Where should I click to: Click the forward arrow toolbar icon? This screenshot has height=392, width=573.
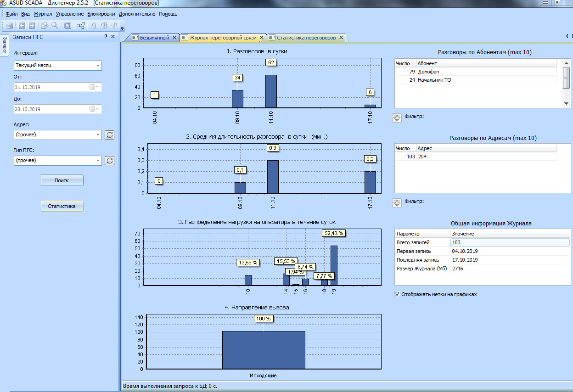point(32,26)
